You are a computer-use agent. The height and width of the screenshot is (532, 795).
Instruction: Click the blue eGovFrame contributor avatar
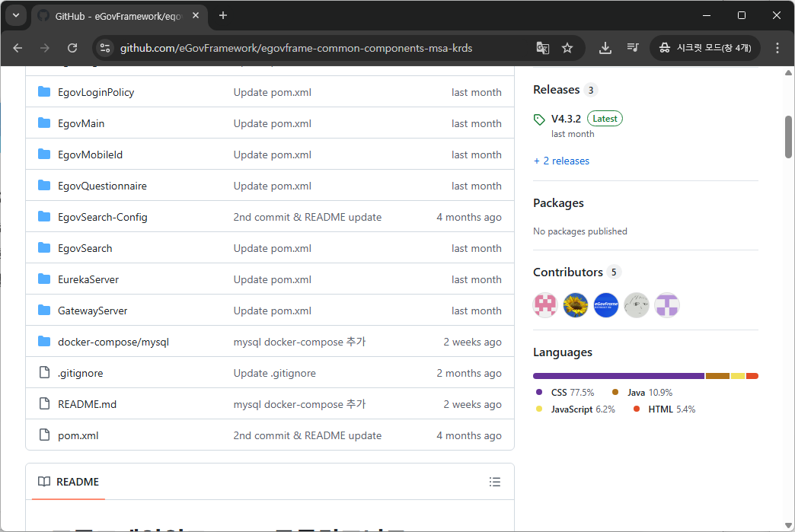coord(606,305)
